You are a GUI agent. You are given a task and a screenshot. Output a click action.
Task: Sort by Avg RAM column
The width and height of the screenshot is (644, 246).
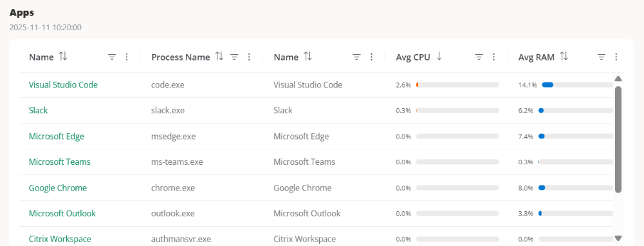[564, 57]
